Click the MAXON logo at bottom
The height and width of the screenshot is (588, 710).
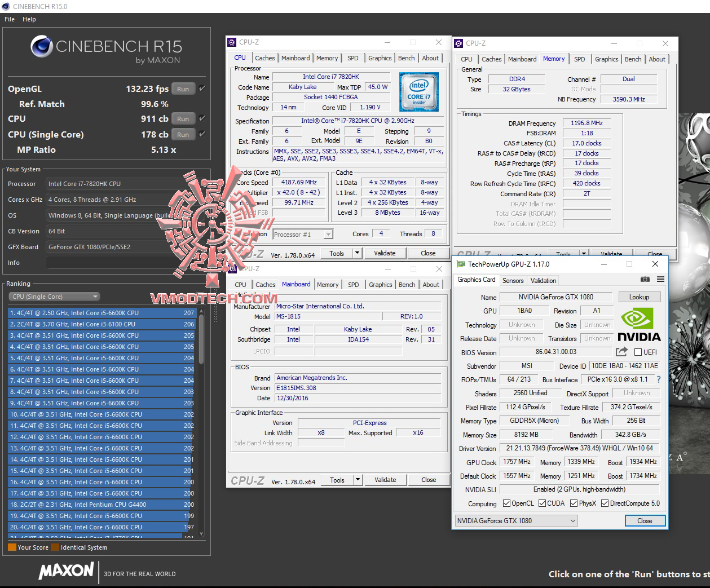click(x=66, y=571)
